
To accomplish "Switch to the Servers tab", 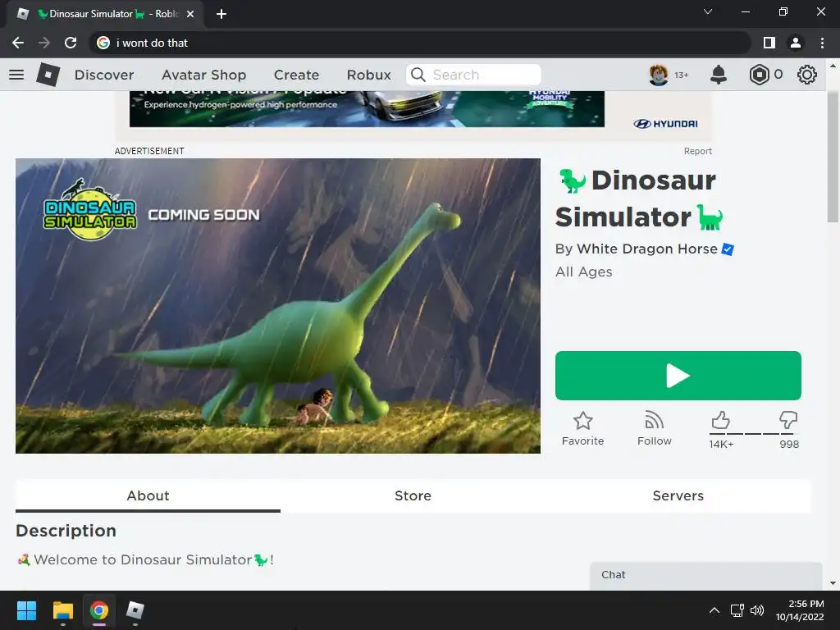I will pos(678,495).
